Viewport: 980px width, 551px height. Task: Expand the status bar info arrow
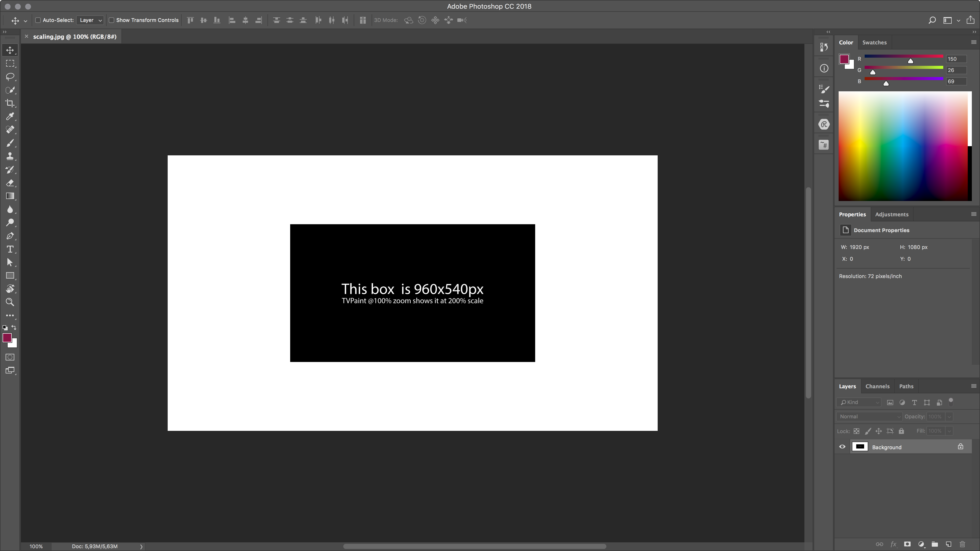[x=141, y=546]
